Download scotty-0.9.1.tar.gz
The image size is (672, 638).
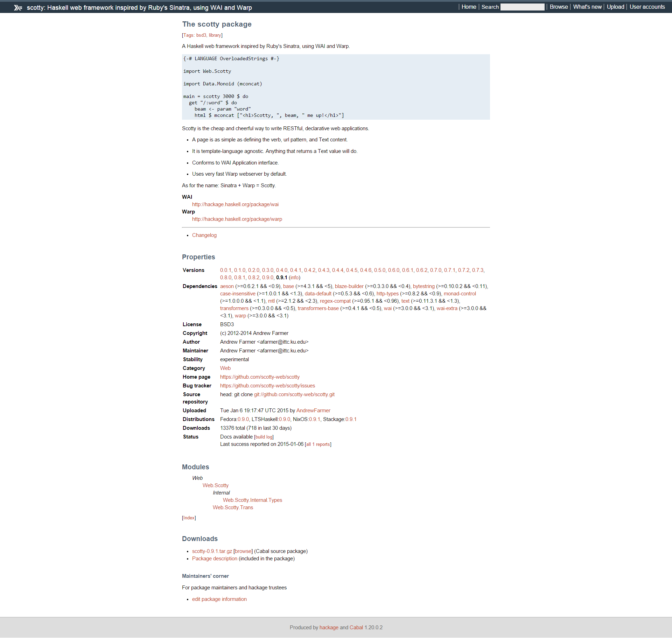point(212,551)
